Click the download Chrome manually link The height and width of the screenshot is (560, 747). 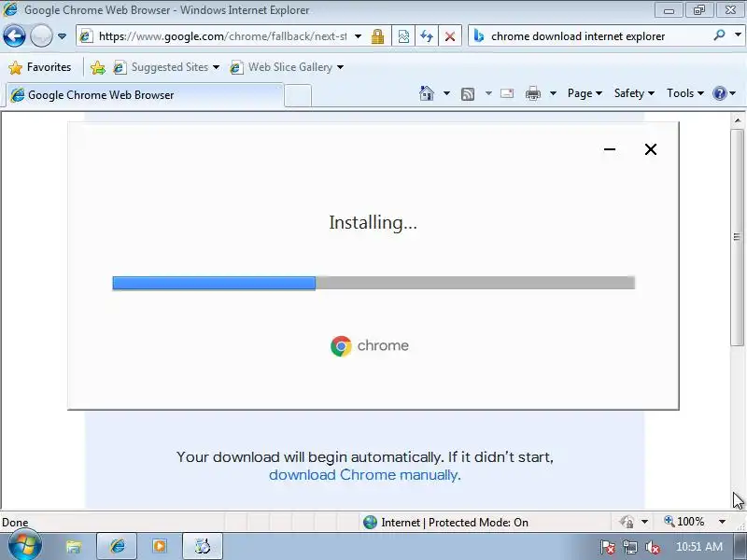(x=363, y=475)
